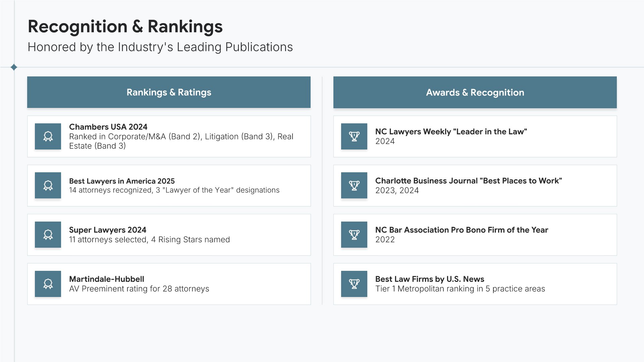Click the ribbon icon next to Super Lawyers 2024

pos(48,235)
